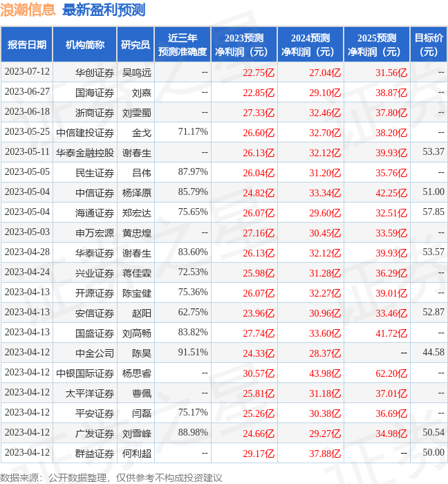The image size is (448, 484).
Task: Click the target price 51.00
Action: 433,192
